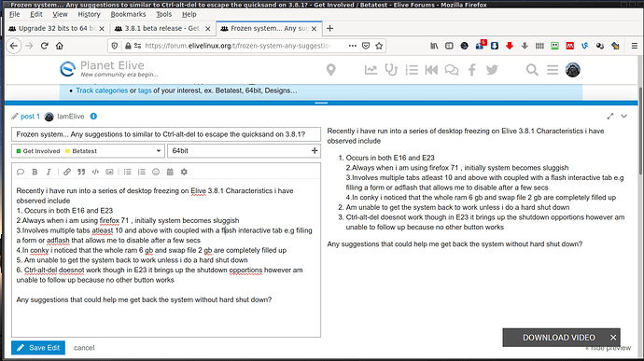Switch to 3.8.1 beta release tab
644x361 pixels.
161,28
